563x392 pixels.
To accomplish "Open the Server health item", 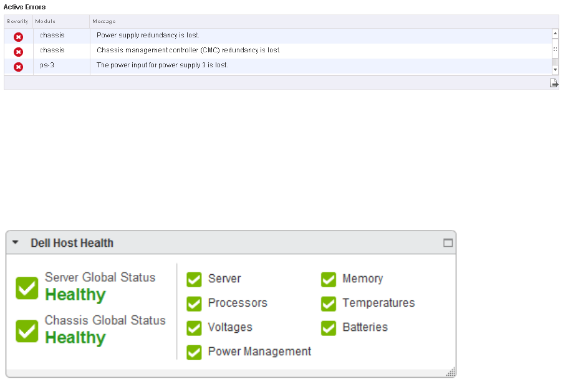I will tap(224, 279).
